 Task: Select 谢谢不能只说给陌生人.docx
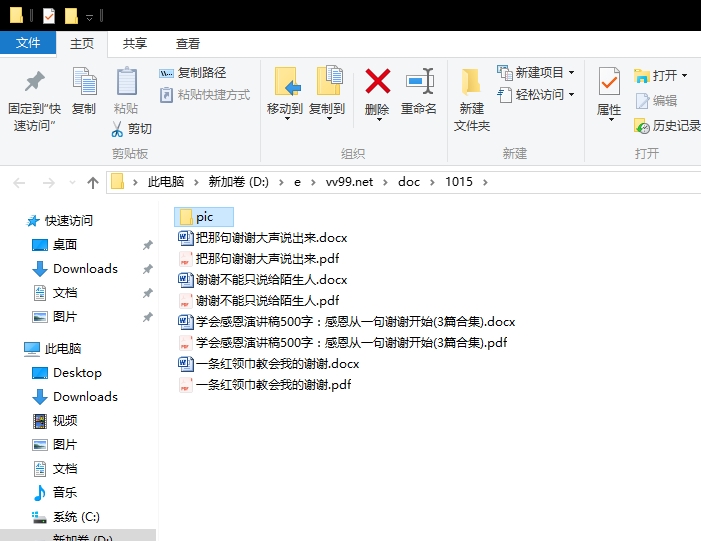tap(262, 279)
